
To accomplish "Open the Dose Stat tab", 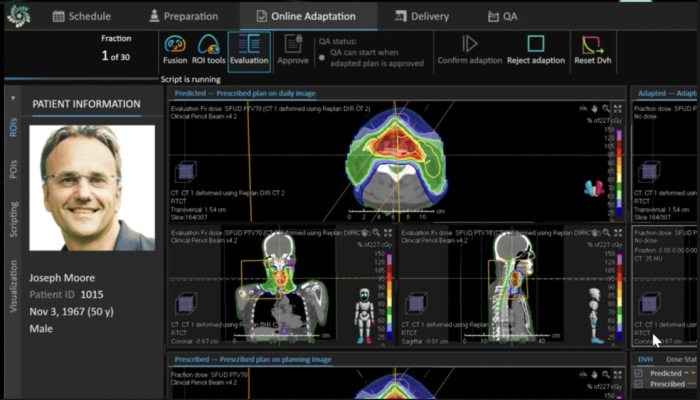I will click(x=684, y=358).
